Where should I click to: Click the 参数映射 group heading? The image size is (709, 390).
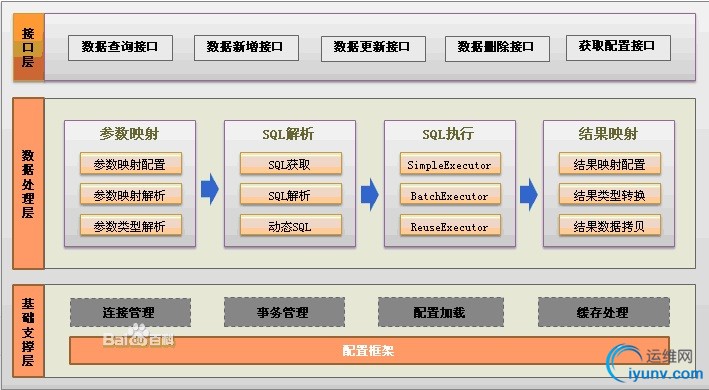click(x=129, y=134)
